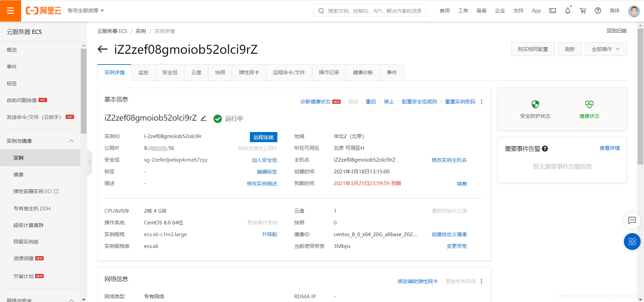Screen dimensions: 644x302
Task: Open 专有宿主机 DDH in sidebar
Action: pyautogui.click(x=32, y=208)
